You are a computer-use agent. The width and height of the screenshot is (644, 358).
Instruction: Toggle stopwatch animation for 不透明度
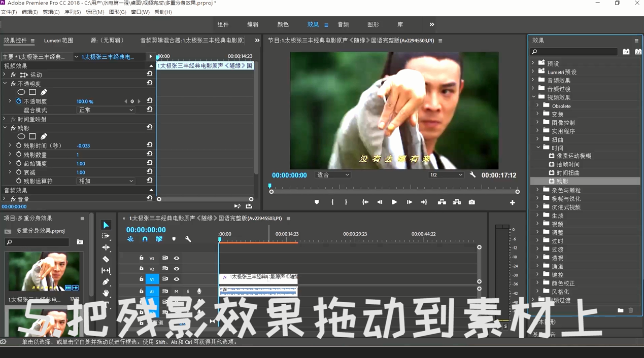[19, 101]
